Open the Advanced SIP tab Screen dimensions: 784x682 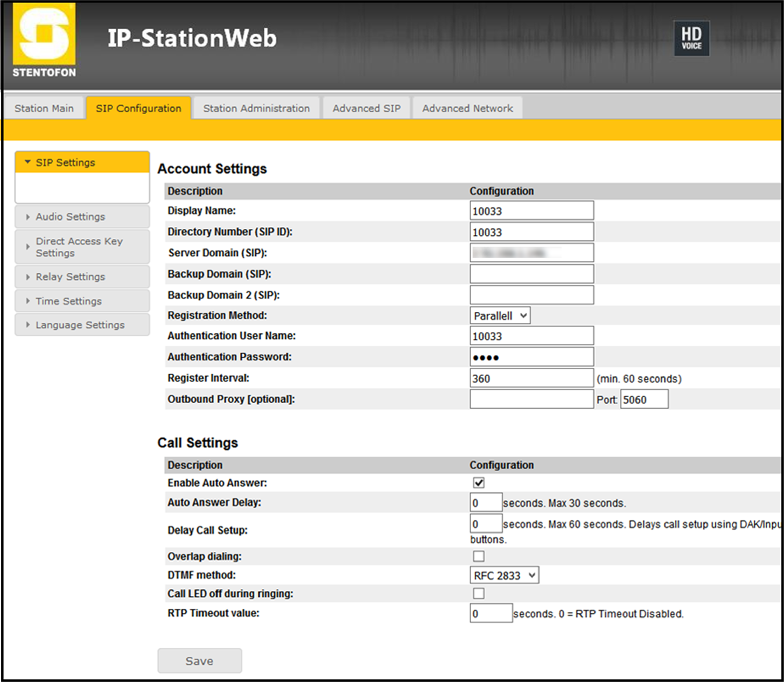pyautogui.click(x=366, y=109)
